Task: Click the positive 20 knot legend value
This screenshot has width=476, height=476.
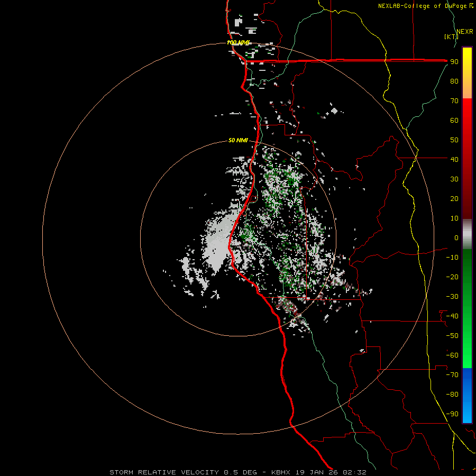Action: pyautogui.click(x=454, y=198)
